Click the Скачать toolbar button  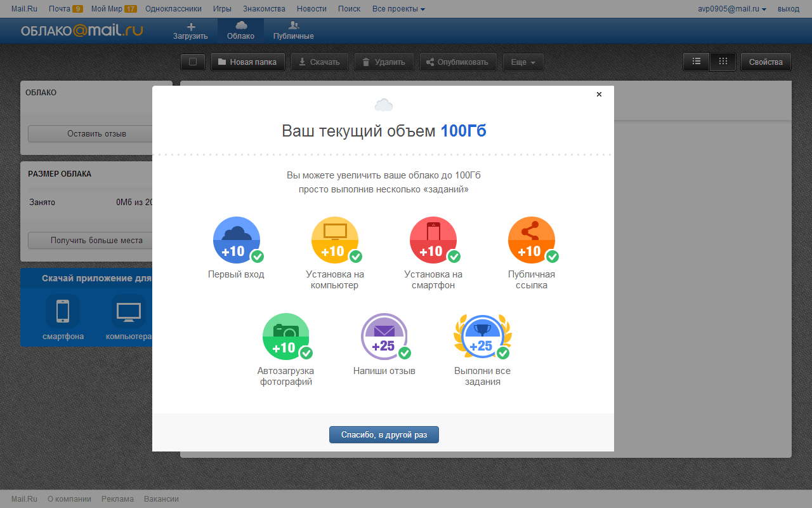pyautogui.click(x=320, y=62)
